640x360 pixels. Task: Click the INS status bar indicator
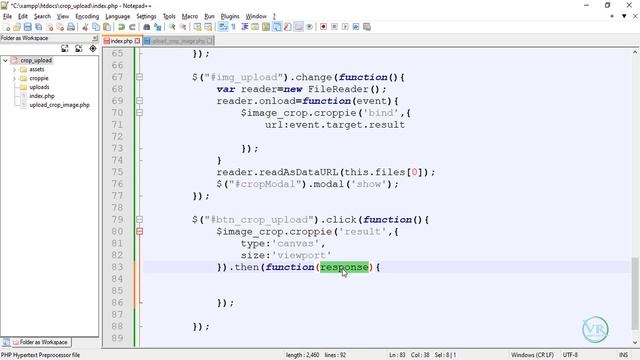coord(624,355)
